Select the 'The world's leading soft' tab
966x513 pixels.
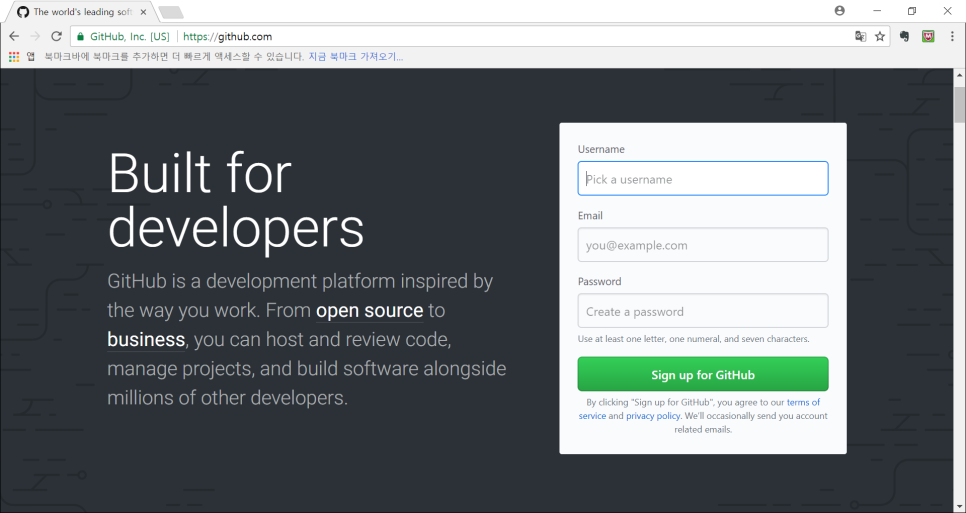pos(83,12)
